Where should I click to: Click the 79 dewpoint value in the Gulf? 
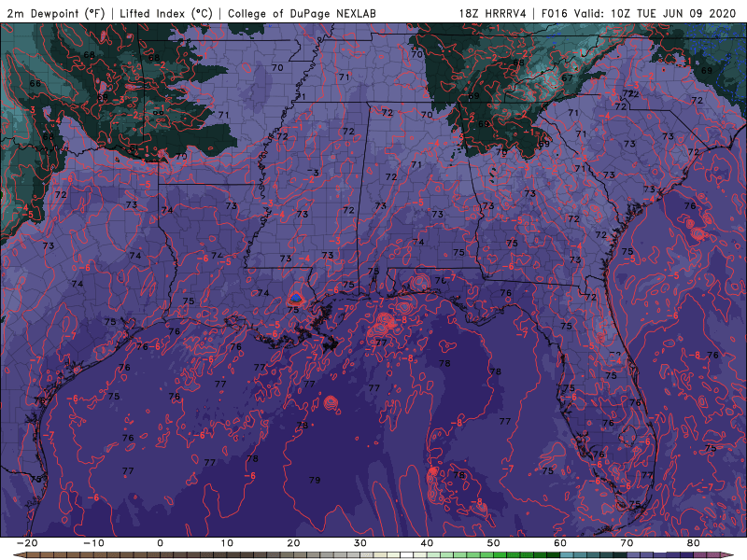(315, 480)
